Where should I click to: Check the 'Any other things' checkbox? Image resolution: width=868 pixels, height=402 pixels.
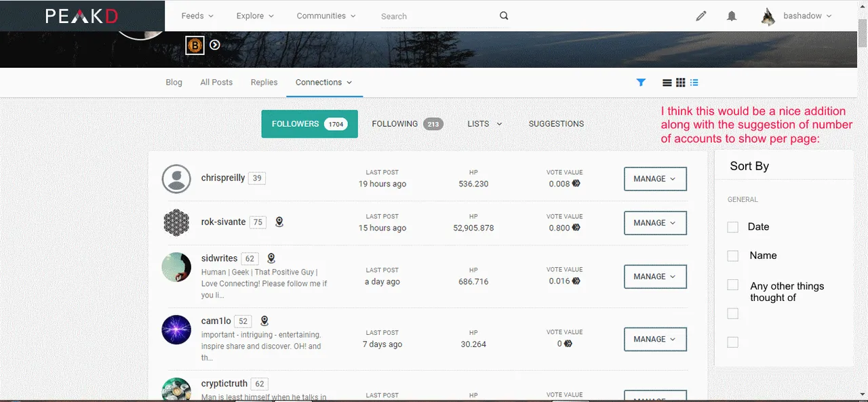click(x=732, y=285)
